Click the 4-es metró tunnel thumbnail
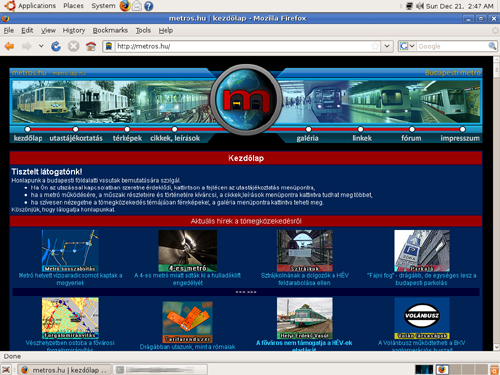500x375 pixels. pos(188,250)
